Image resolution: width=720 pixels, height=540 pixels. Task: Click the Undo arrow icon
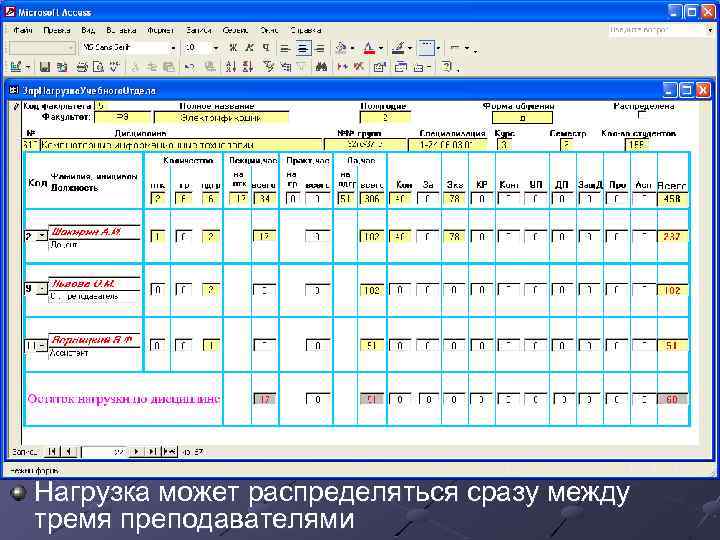[189, 67]
